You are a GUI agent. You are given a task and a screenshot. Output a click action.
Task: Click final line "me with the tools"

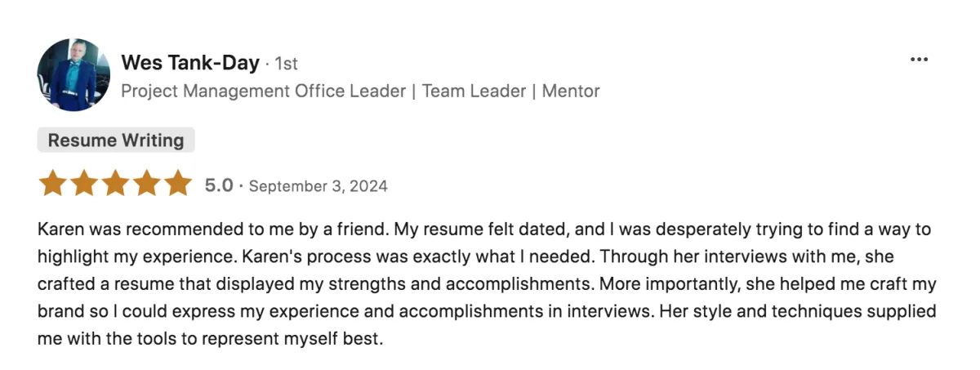click(x=210, y=338)
